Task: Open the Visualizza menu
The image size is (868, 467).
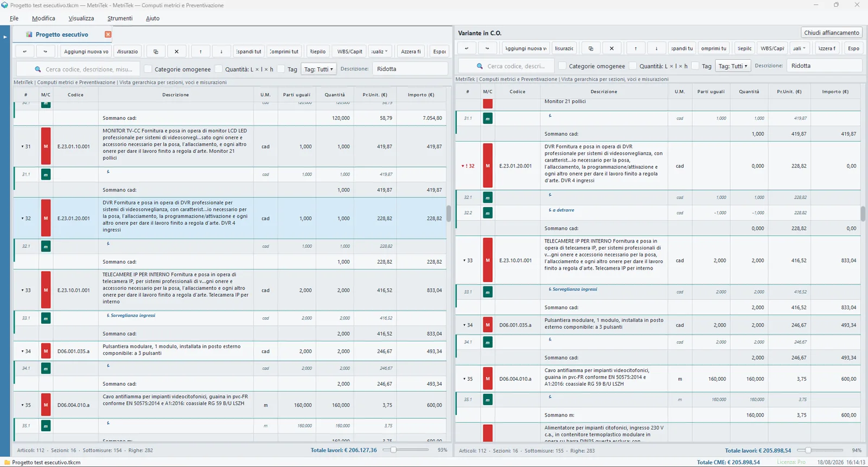Action: [x=81, y=18]
